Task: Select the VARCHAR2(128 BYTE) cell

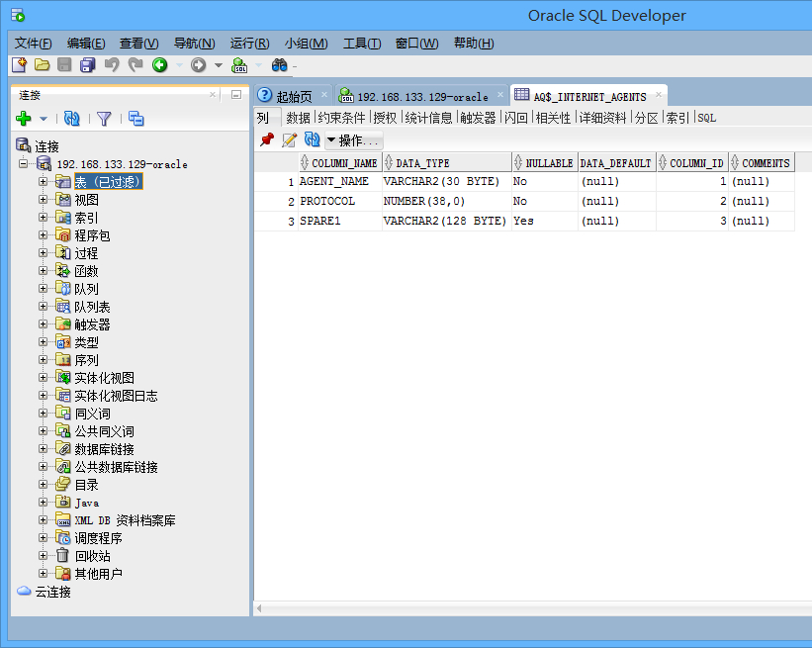Action: coord(446,221)
